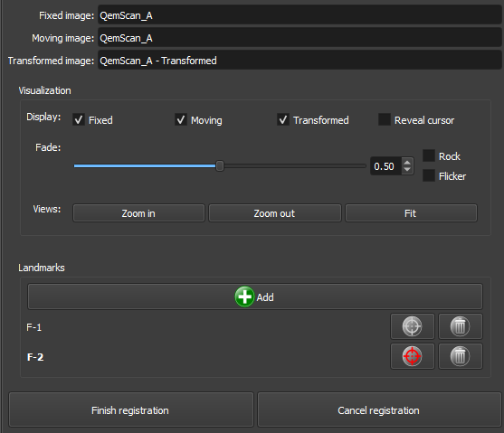Click the Fit views button
This screenshot has height=433, width=504.
pos(411,213)
